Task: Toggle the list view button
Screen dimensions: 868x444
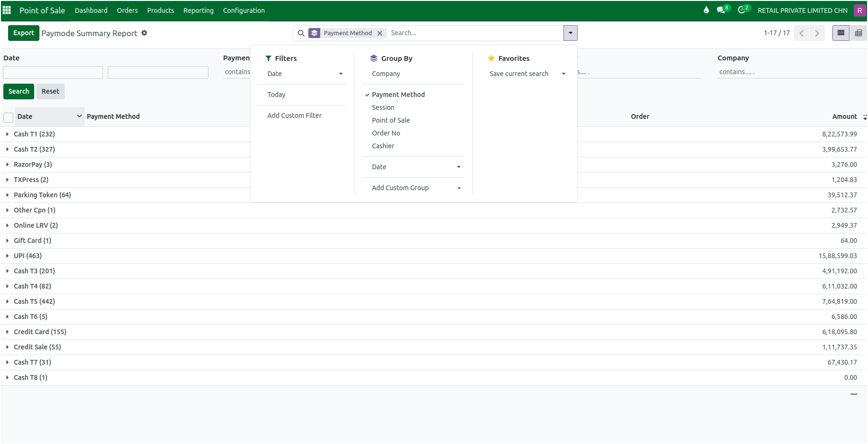Action: pyautogui.click(x=840, y=33)
